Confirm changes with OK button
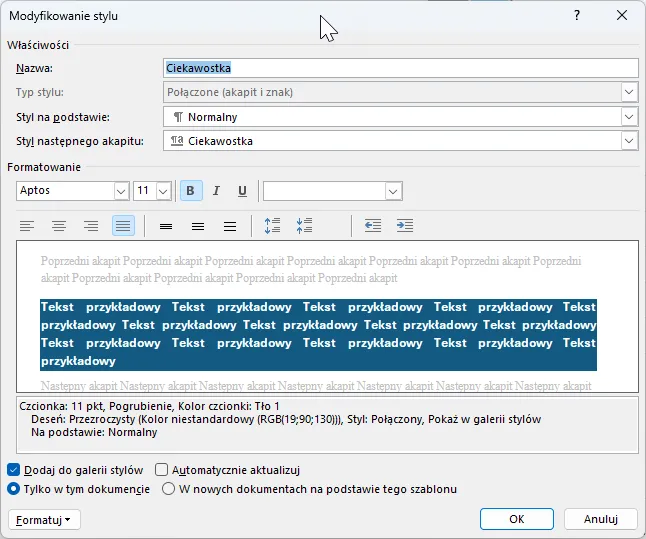 [516, 519]
